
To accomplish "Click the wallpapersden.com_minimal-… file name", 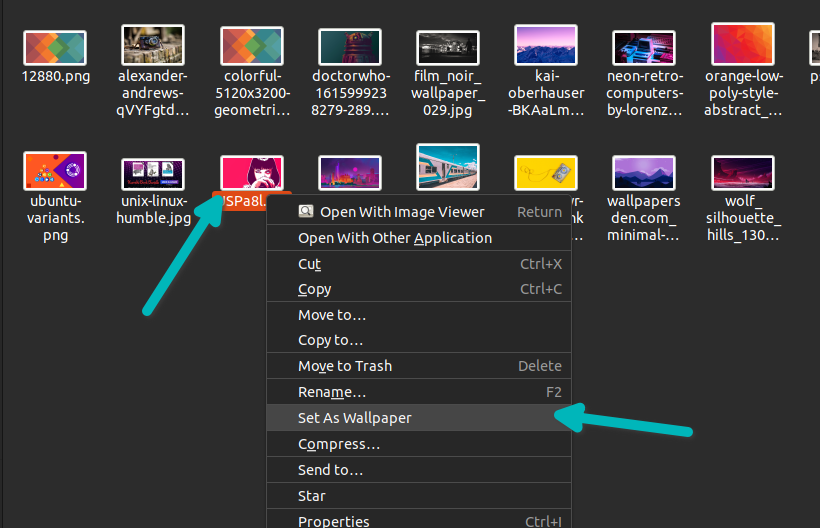I will tap(644, 218).
